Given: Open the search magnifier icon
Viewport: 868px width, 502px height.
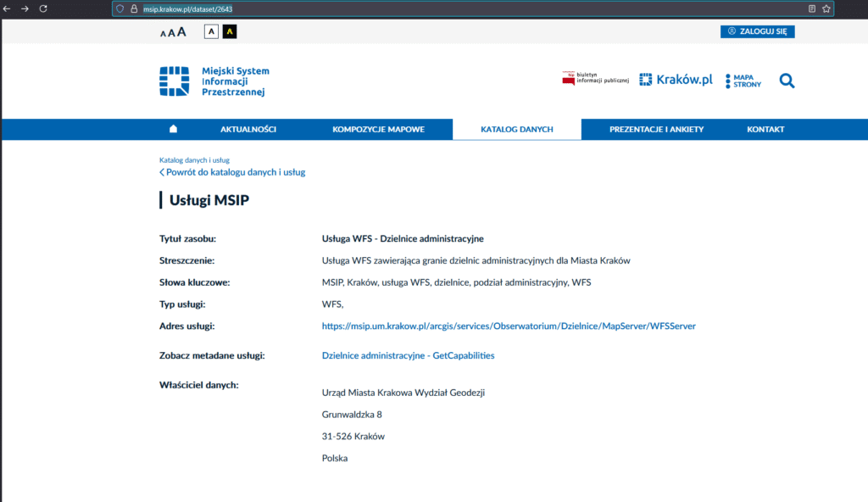Looking at the screenshot, I should [787, 81].
